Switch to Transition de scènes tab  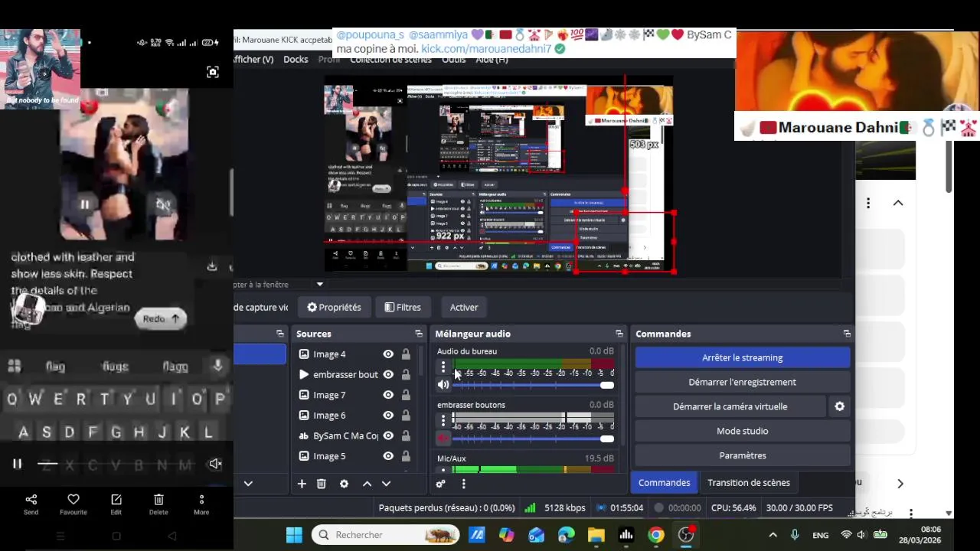pos(749,483)
